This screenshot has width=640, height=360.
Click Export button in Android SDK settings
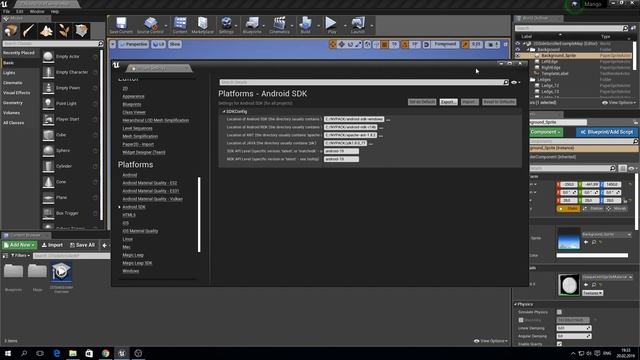coord(448,102)
